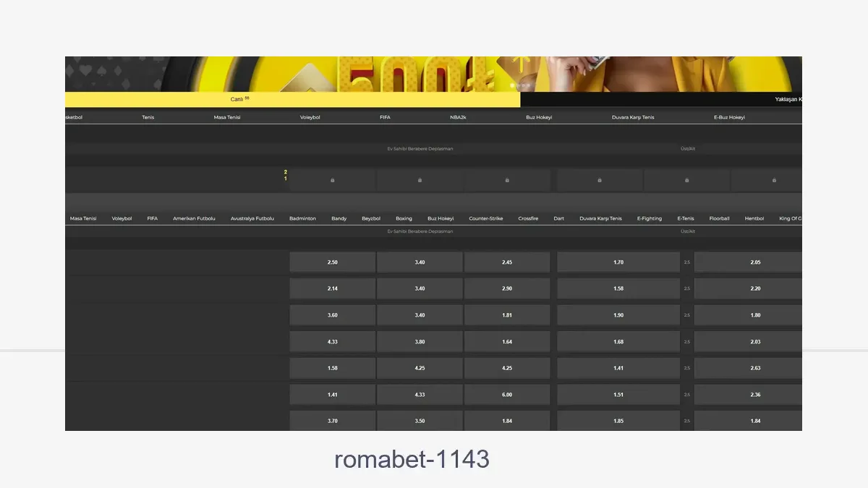This screenshot has height=488, width=868.
Task: Click the third lock icon from the left
Action: pos(507,180)
